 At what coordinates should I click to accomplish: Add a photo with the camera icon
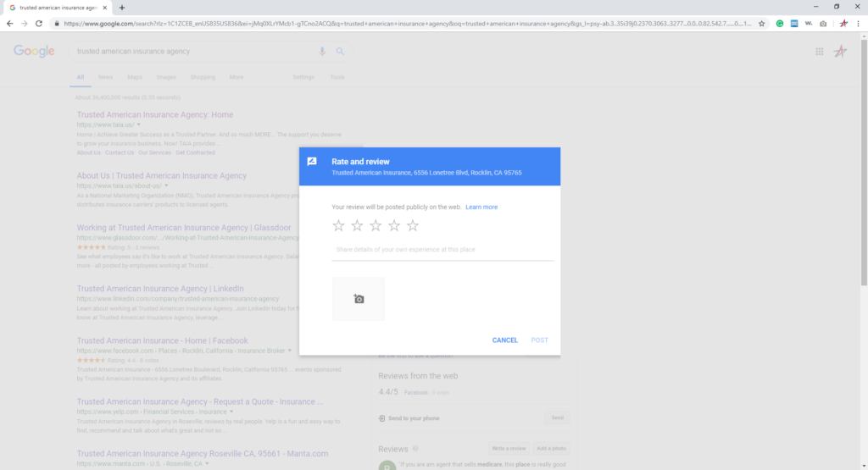(359, 299)
